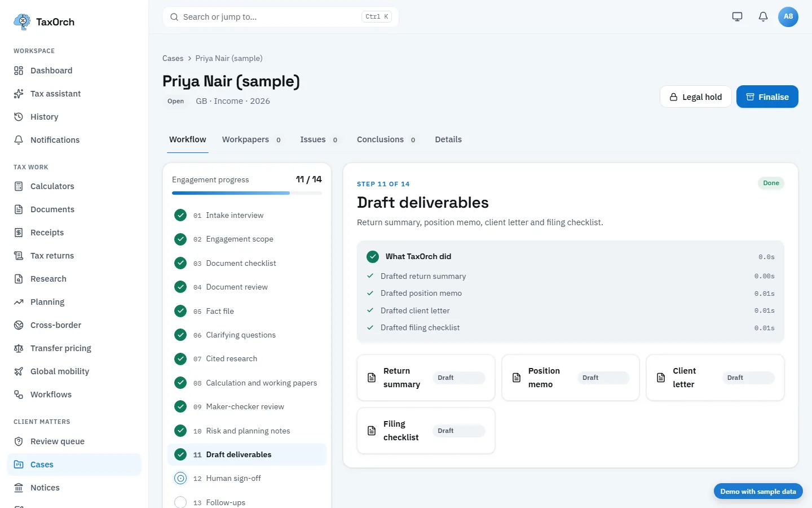This screenshot has height=508, width=812.
Task: Switch to the Workpapers tab
Action: click(252, 139)
